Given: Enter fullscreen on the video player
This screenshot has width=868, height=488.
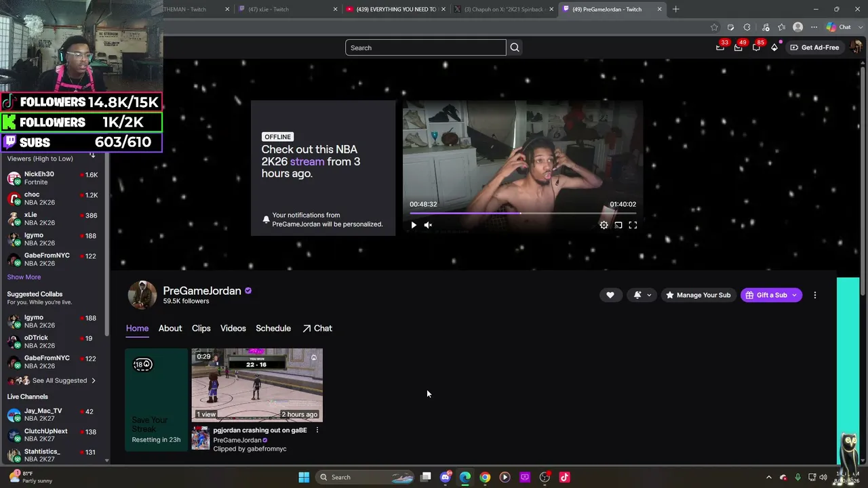Looking at the screenshot, I should [x=633, y=225].
